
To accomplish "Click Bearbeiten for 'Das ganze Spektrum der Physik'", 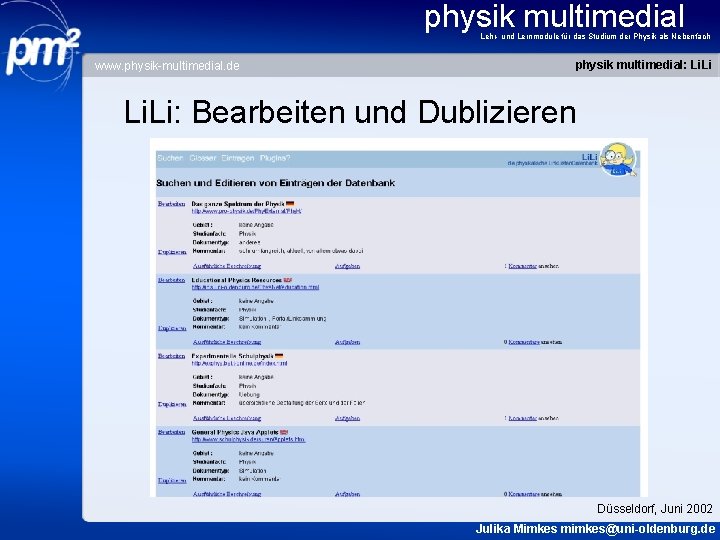I will [x=171, y=203].
